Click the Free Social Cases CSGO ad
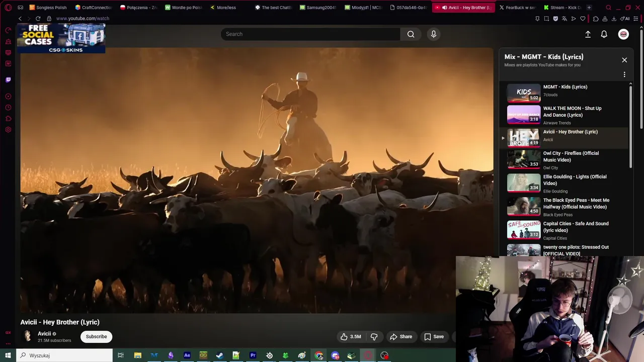 (61, 38)
